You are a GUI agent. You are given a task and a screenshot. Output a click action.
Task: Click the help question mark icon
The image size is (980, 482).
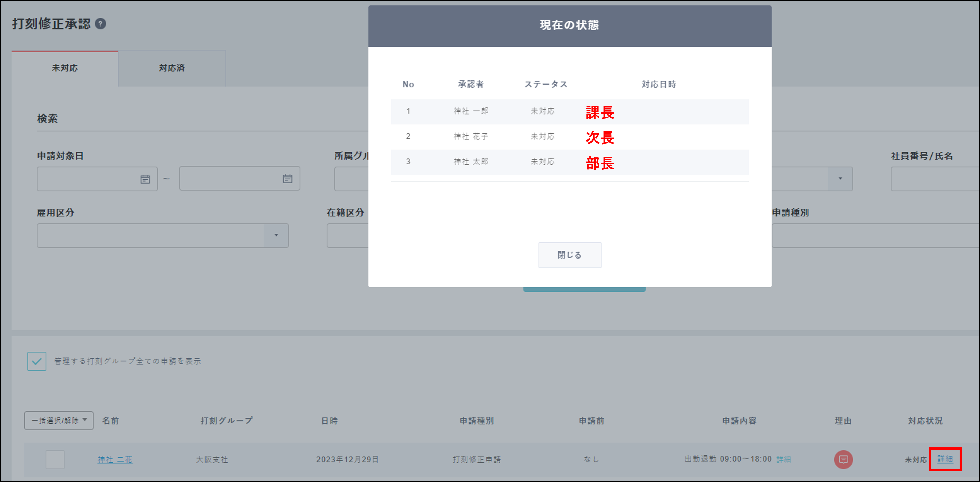[x=100, y=24]
